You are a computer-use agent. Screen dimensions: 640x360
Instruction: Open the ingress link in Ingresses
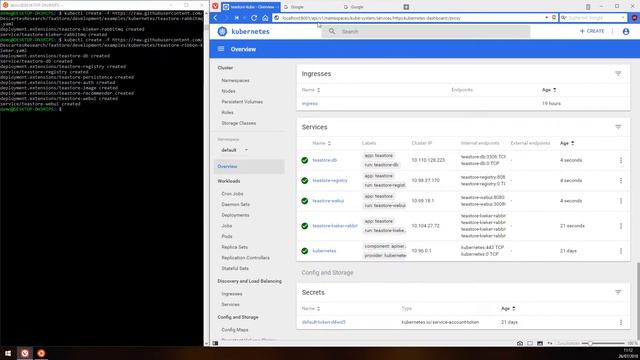[309, 104]
